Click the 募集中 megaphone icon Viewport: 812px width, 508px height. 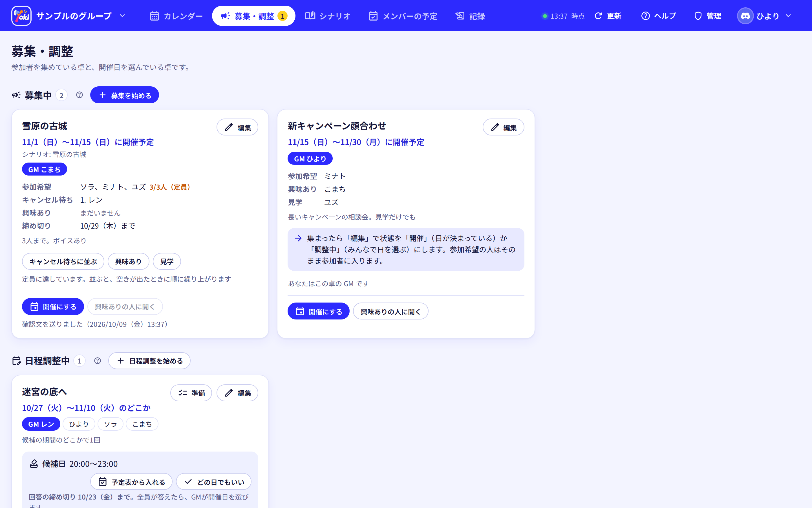(16, 95)
